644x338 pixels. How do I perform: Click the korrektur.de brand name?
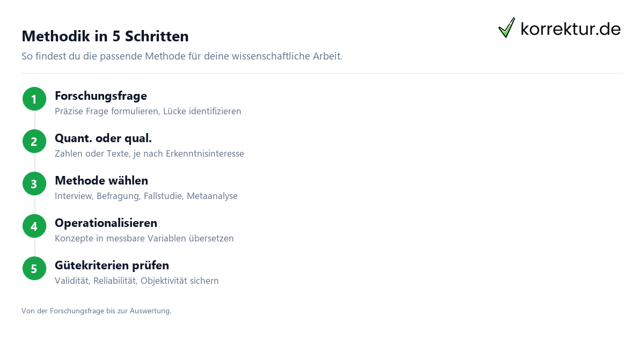(x=570, y=29)
